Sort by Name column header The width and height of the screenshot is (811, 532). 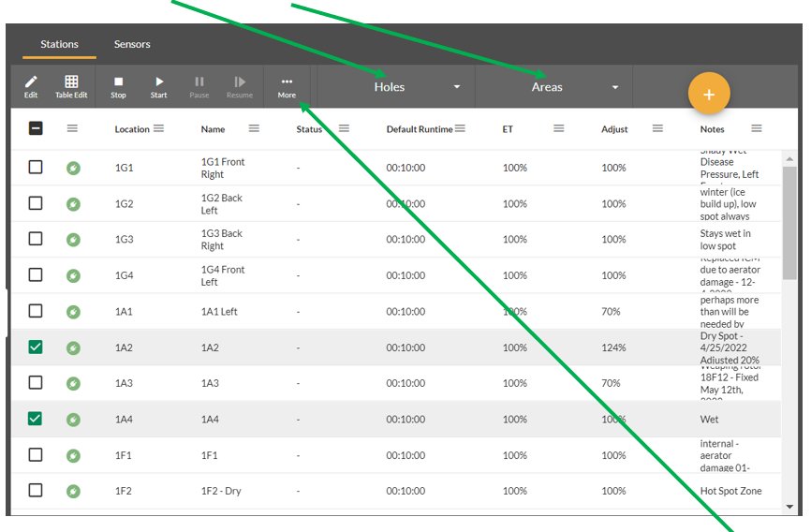pos(214,129)
